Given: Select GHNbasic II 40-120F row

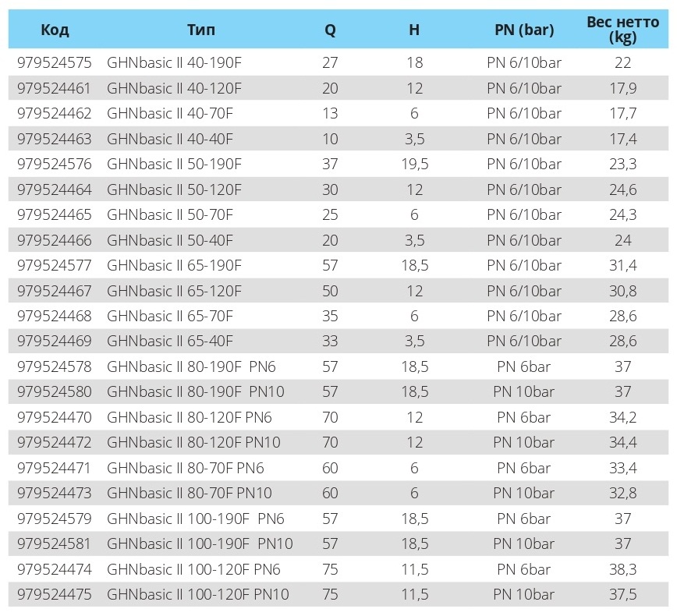Looking at the screenshot, I should pos(175,88).
